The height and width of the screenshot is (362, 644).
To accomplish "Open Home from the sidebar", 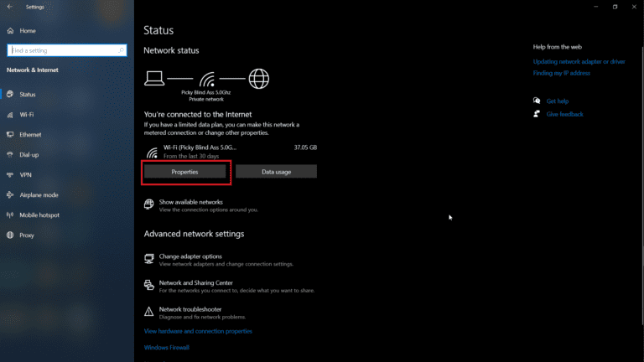I will (28, 31).
